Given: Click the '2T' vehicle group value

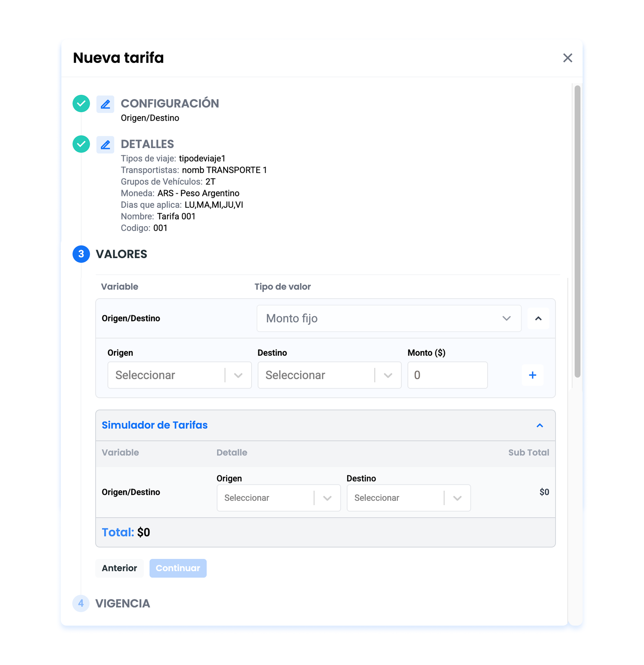Looking at the screenshot, I should pos(211,181).
